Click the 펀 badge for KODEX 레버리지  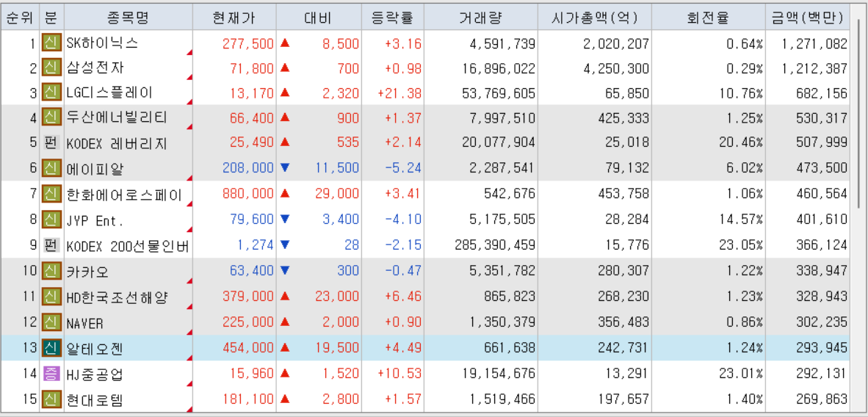tap(51, 143)
